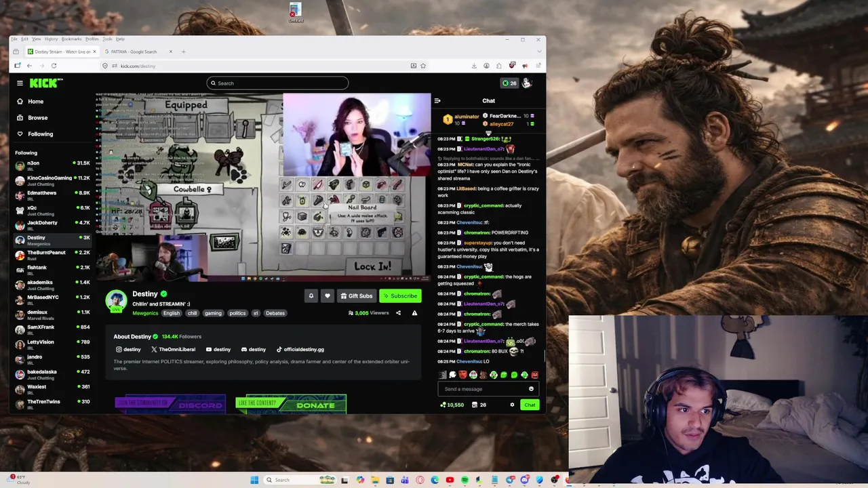Open the History menu
The width and height of the screenshot is (868, 488).
click(x=51, y=39)
